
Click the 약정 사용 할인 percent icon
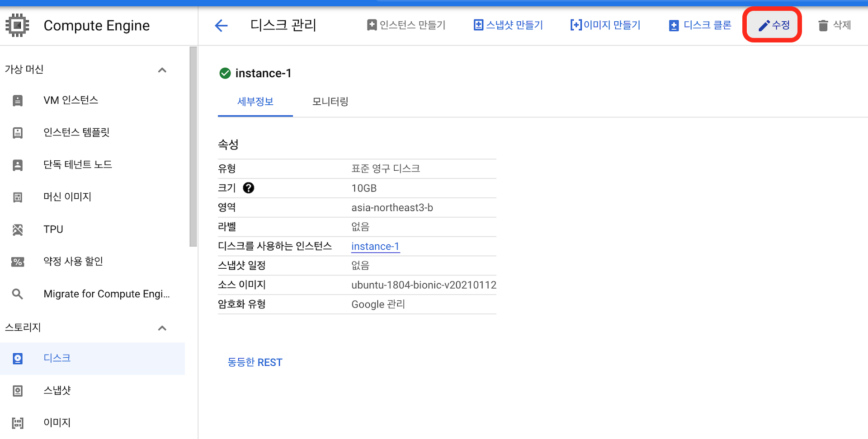[x=18, y=262]
